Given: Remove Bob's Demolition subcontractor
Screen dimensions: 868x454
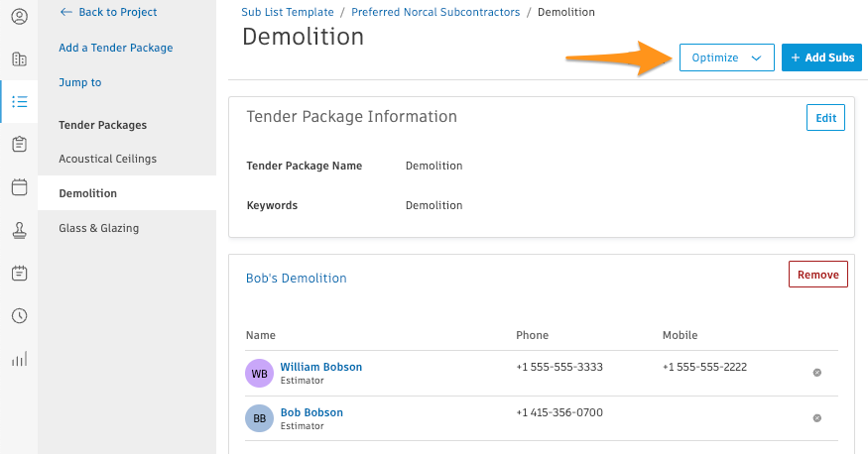Looking at the screenshot, I should point(817,275).
